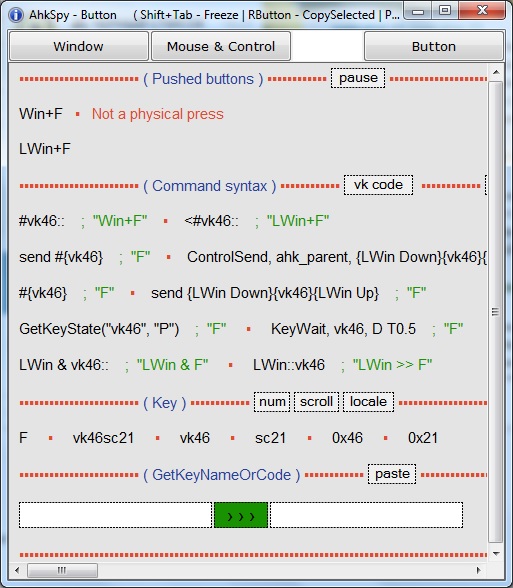Click the "( Command syntax )" section header
This screenshot has height=588, width=513.
point(209,186)
